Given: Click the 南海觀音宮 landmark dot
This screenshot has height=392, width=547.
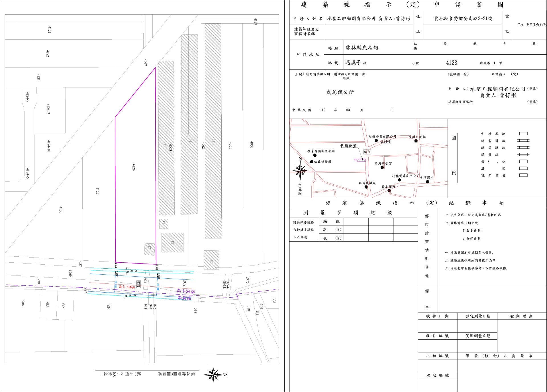Looking at the screenshot, I should (x=382, y=167).
